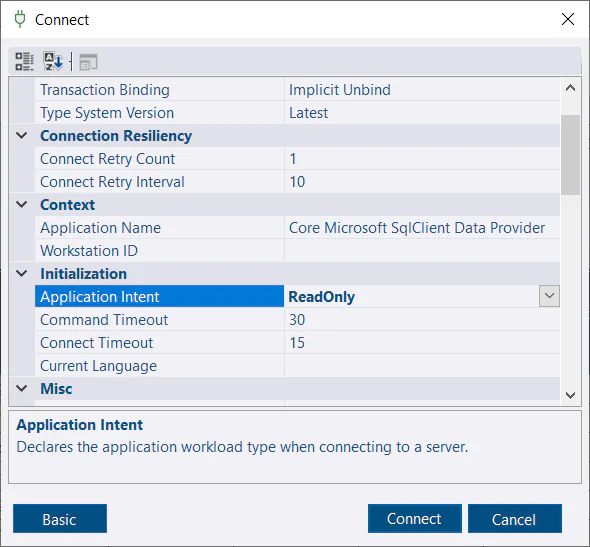Select the Workstation ID property
The image size is (590, 547).
160,251
